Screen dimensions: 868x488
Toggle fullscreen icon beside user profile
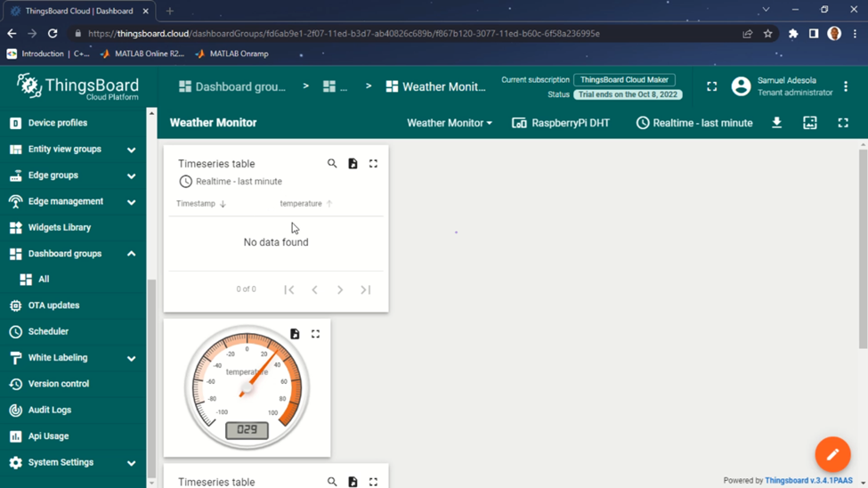[712, 86]
